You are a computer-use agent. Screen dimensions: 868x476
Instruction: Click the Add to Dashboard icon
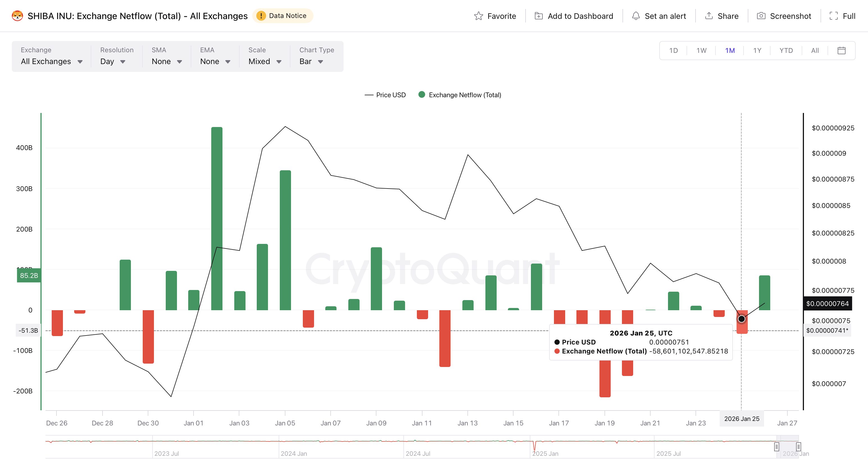pyautogui.click(x=538, y=16)
